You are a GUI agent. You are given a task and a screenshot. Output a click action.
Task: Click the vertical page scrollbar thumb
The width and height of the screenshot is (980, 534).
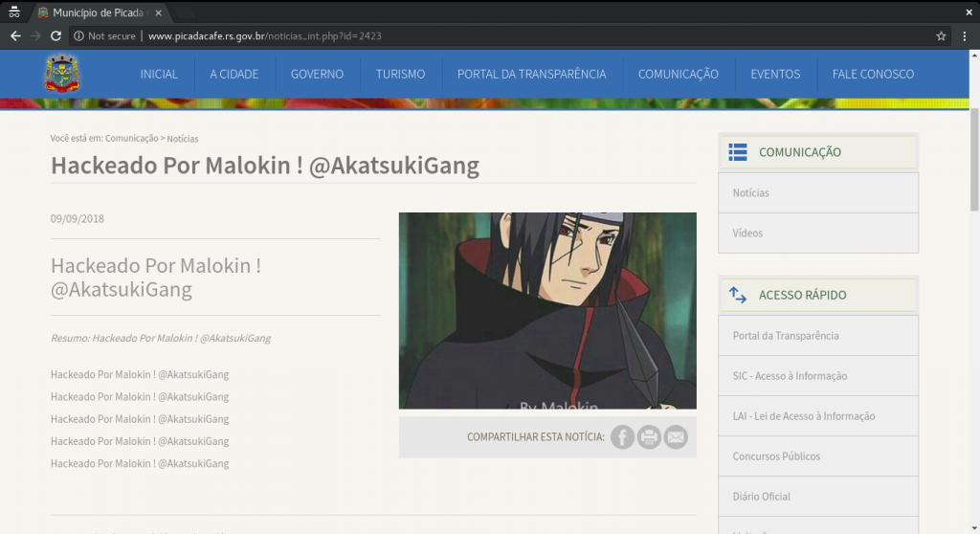pyautogui.click(x=974, y=160)
